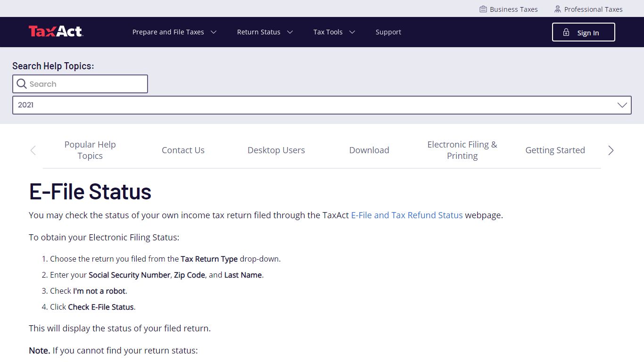Click the bold text Zip Code
The height and width of the screenshot is (362, 644).
(x=190, y=275)
